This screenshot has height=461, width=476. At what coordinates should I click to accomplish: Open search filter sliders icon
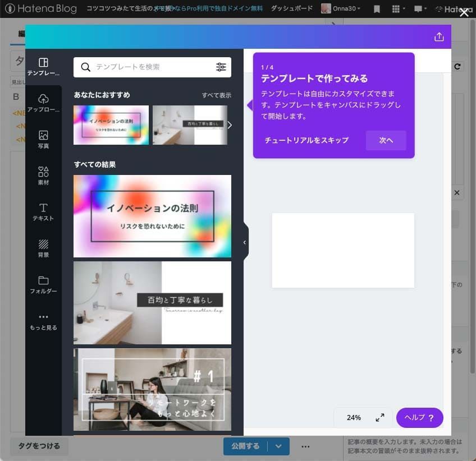pyautogui.click(x=221, y=67)
